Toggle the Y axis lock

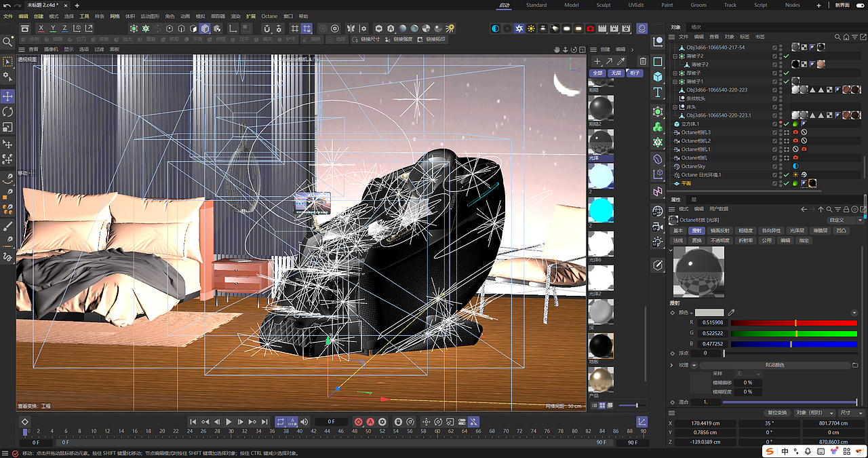[53, 28]
